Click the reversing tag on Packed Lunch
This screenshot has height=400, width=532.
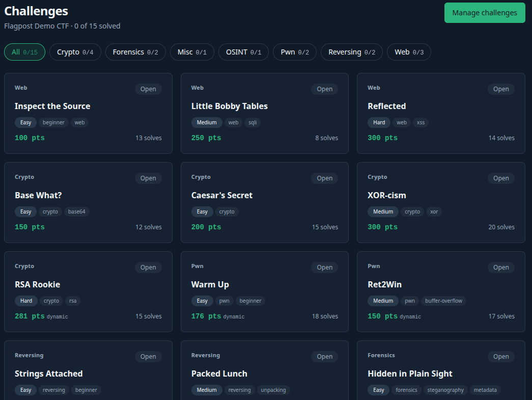pyautogui.click(x=240, y=390)
